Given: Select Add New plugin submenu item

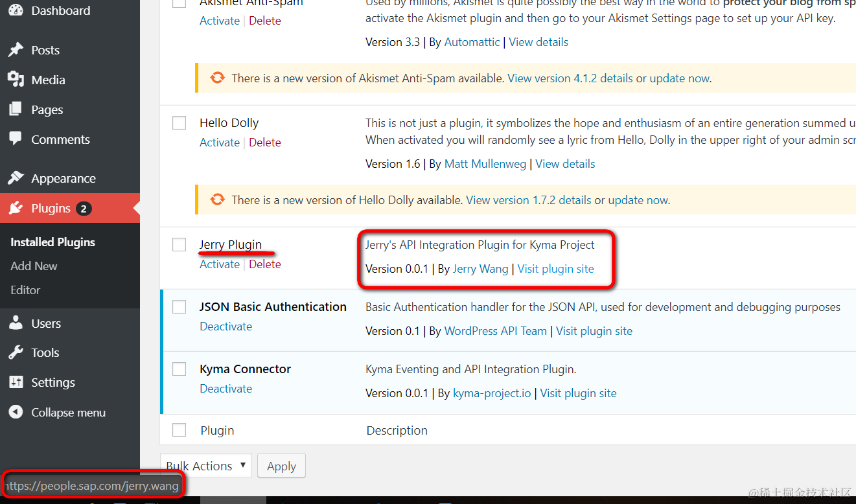Looking at the screenshot, I should 34,266.
